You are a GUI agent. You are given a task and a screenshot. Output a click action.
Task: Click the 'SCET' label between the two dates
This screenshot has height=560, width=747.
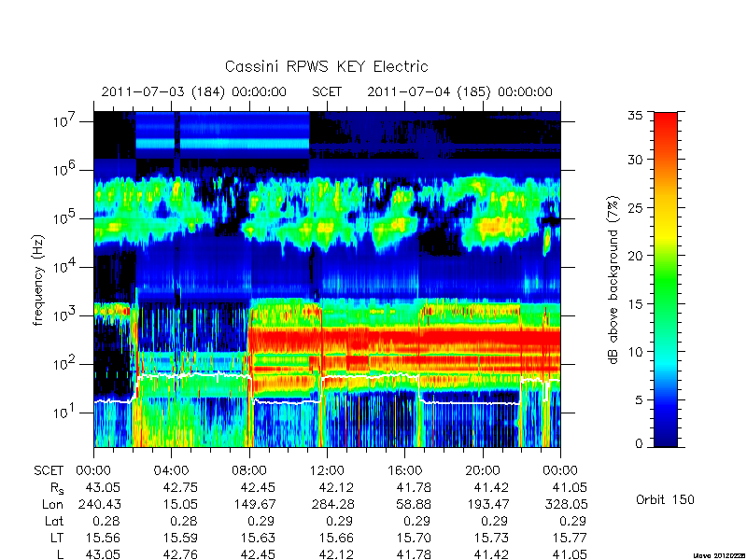pyautogui.click(x=327, y=91)
